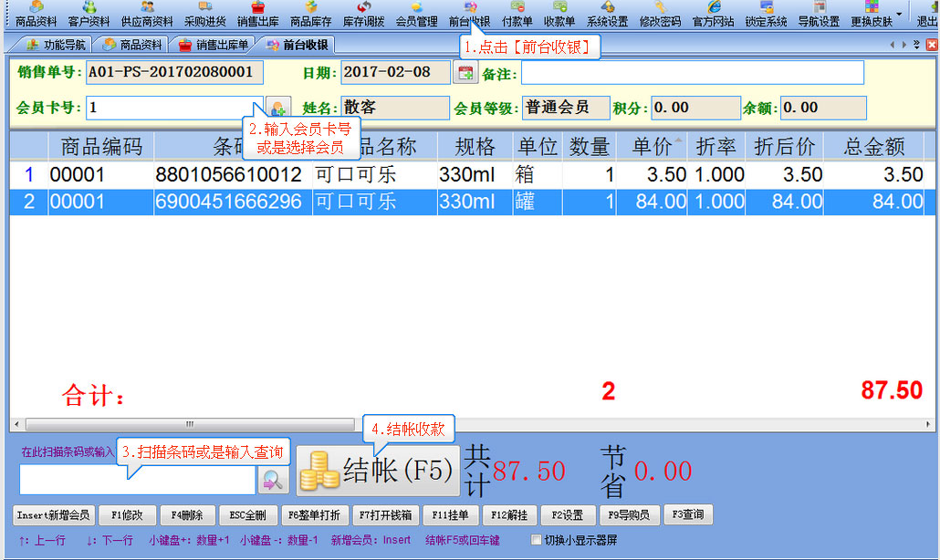Switch to the 销售出库单 tab
The height and width of the screenshot is (560, 940).
click(x=213, y=45)
